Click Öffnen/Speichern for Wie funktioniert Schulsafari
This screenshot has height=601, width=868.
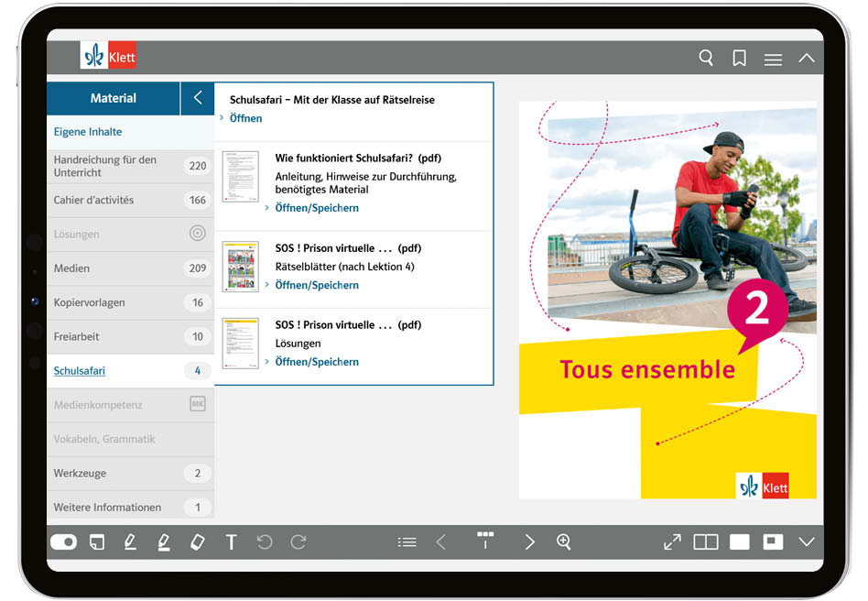[317, 208]
